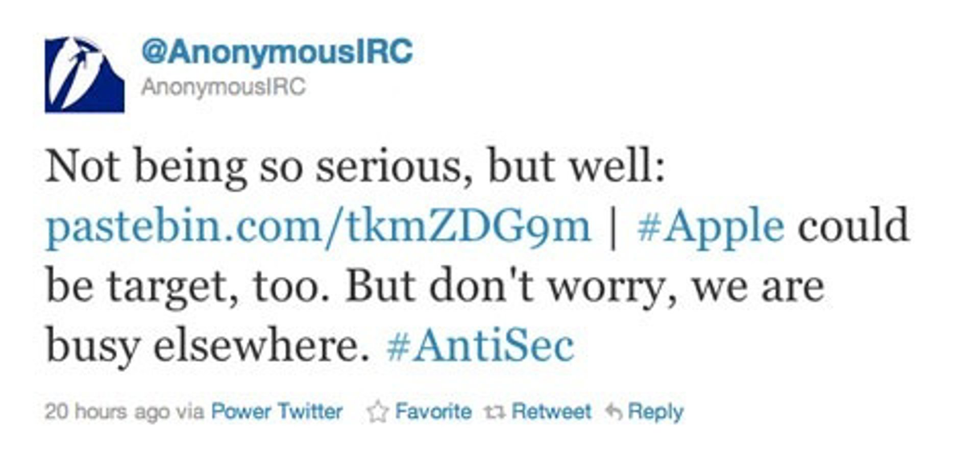The image size is (980, 457).
Task: Click the Retweet arrows icon
Action: [x=494, y=412]
